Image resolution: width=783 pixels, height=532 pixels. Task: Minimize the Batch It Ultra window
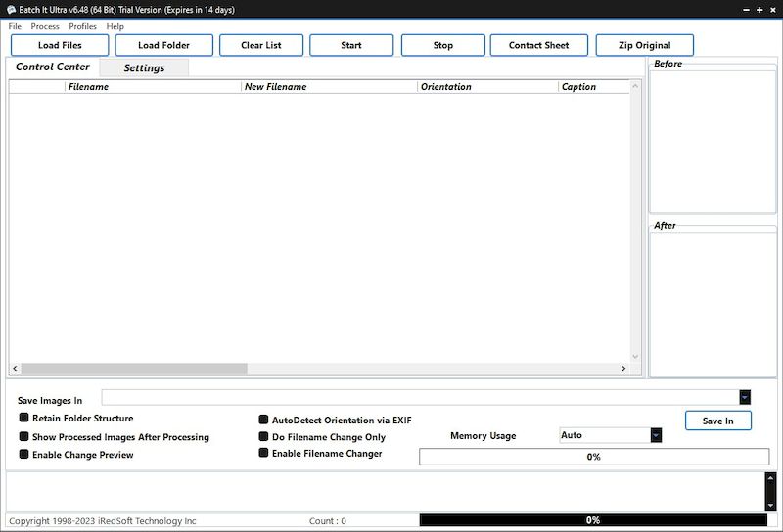[x=746, y=10]
